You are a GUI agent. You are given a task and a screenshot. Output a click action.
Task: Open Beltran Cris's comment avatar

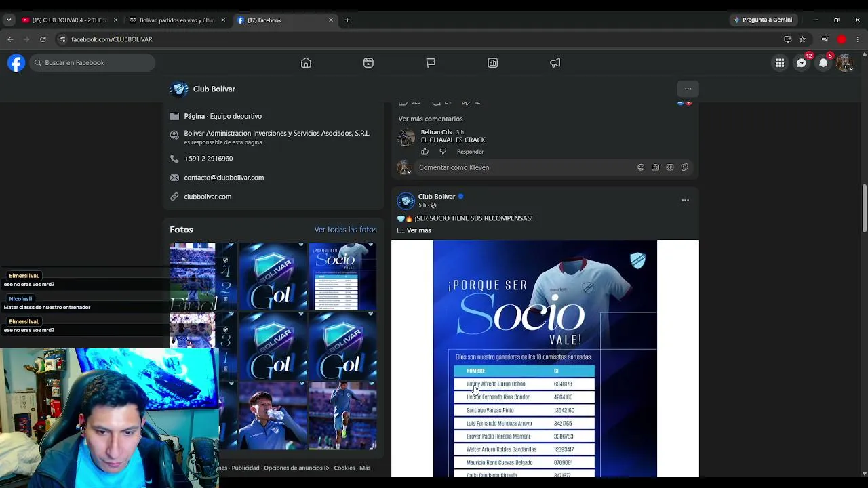click(406, 138)
